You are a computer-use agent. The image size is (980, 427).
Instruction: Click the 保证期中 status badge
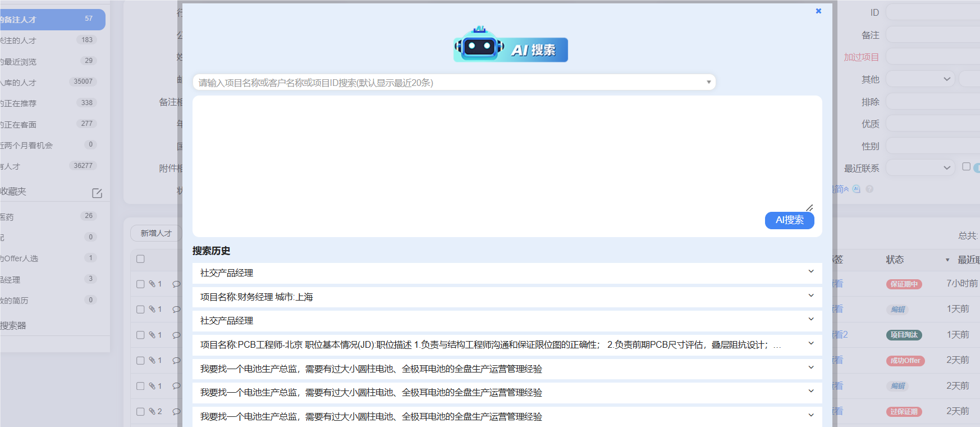pyautogui.click(x=904, y=284)
